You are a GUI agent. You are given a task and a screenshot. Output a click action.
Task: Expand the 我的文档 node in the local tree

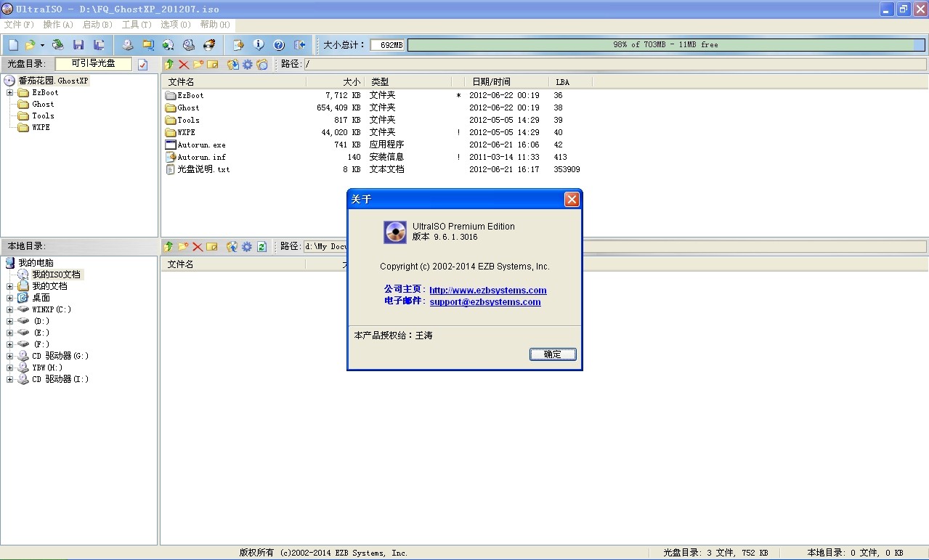pos(9,286)
